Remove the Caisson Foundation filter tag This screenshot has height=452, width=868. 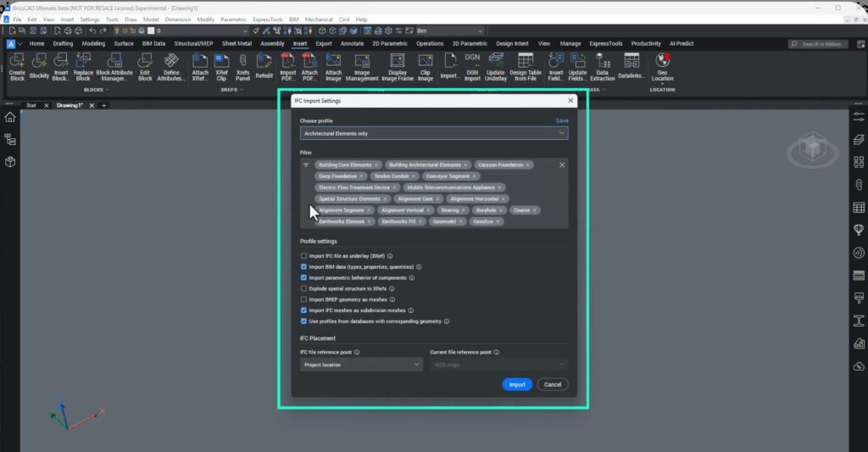tap(527, 165)
